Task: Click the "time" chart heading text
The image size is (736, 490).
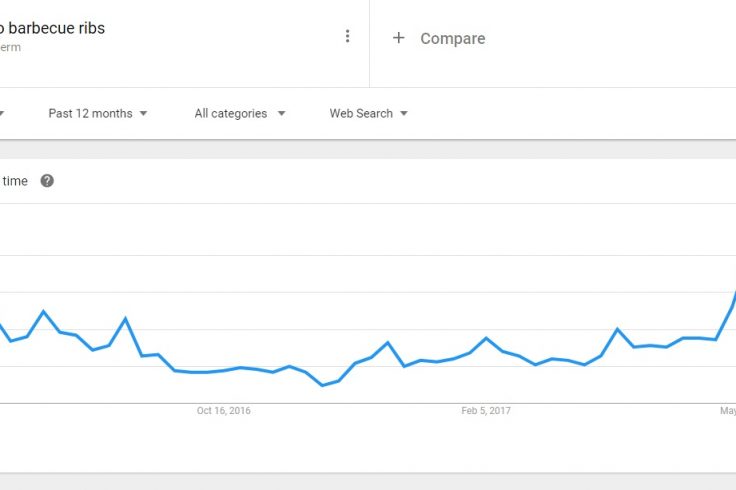Action: click(x=15, y=181)
